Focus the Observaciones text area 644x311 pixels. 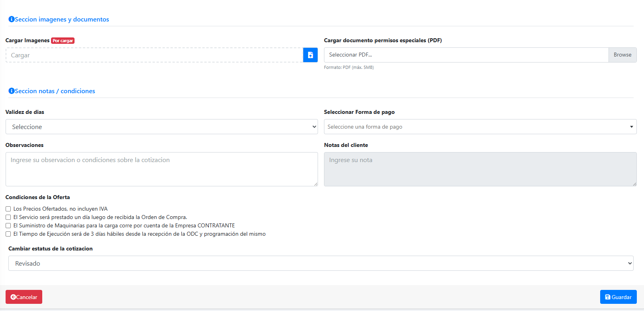(x=161, y=169)
